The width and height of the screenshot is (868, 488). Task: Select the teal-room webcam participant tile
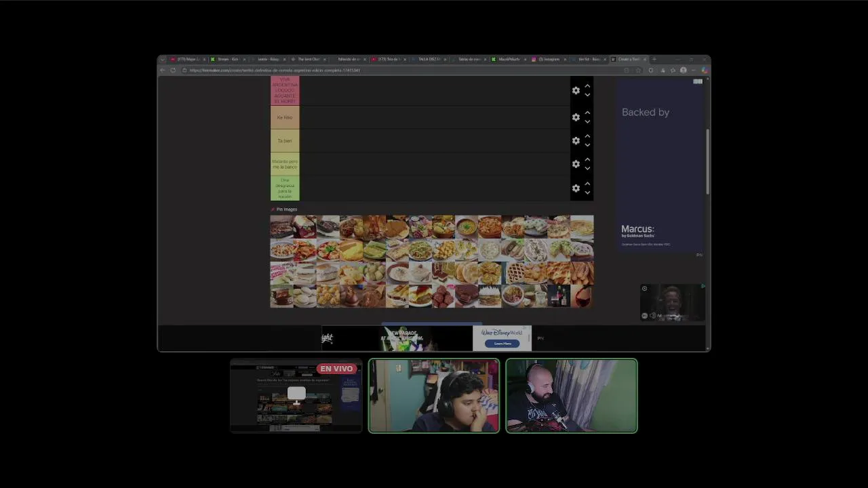point(434,396)
